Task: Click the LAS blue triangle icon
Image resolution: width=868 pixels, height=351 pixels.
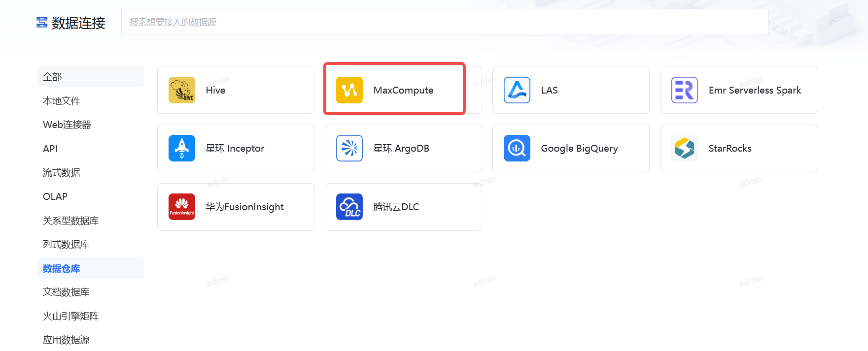Action: (517, 90)
